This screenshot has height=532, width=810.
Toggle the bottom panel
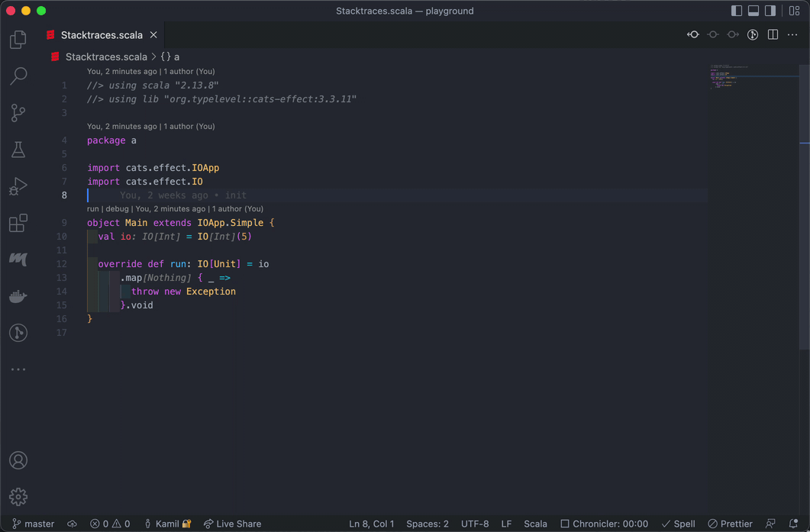click(x=754, y=11)
